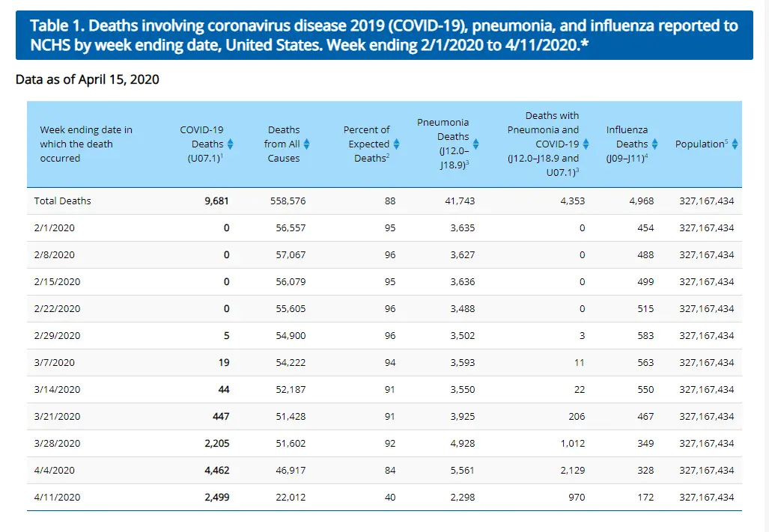
Task: Click the 2/15/2020 row date
Action: 57,281
